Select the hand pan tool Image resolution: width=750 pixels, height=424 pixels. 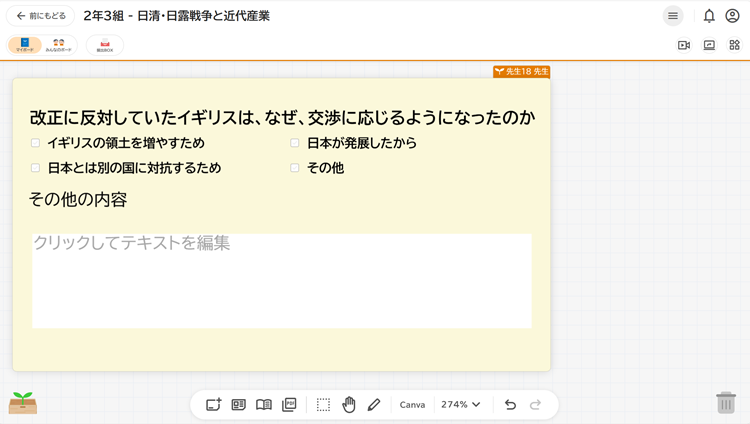(x=349, y=405)
